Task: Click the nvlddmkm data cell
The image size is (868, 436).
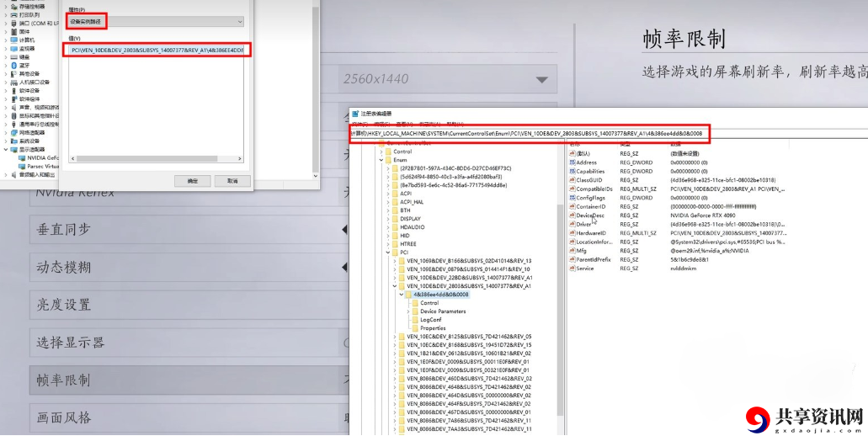Action: 683,269
